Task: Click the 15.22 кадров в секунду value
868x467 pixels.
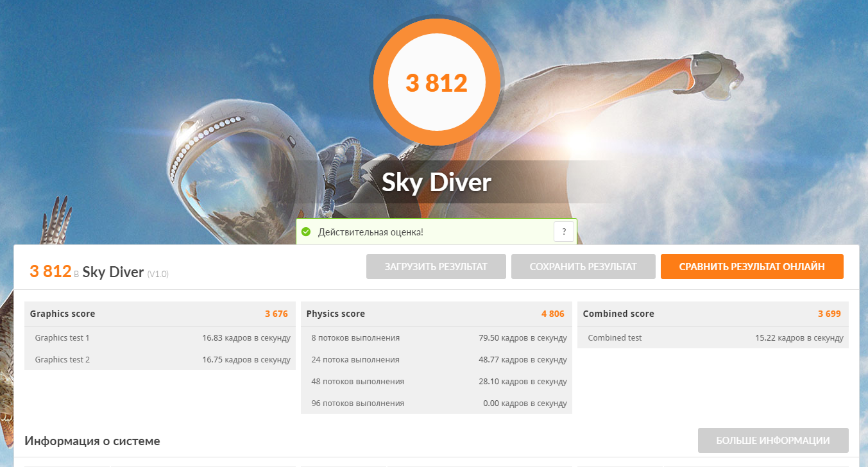Action: (x=799, y=337)
